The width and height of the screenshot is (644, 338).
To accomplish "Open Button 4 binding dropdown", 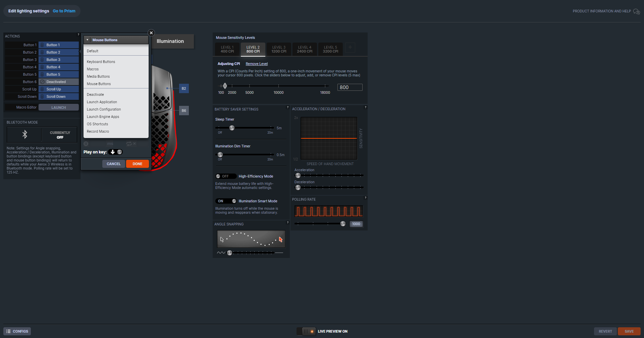I will 59,67.
